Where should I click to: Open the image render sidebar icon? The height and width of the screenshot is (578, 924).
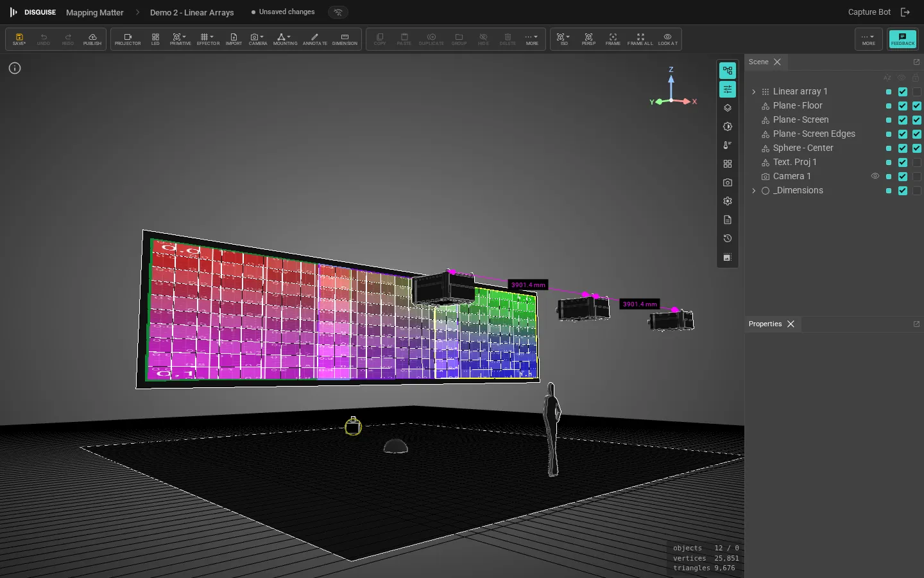728,258
